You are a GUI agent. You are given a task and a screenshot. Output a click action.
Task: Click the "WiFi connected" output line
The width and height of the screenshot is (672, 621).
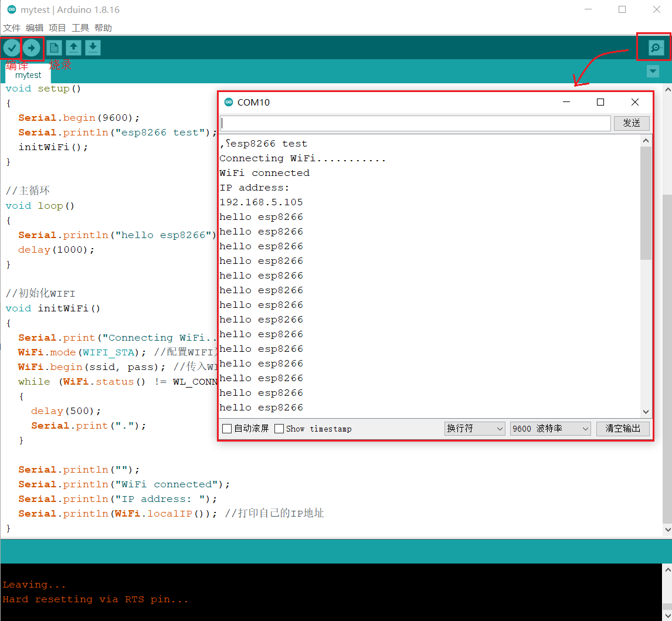coord(264,173)
